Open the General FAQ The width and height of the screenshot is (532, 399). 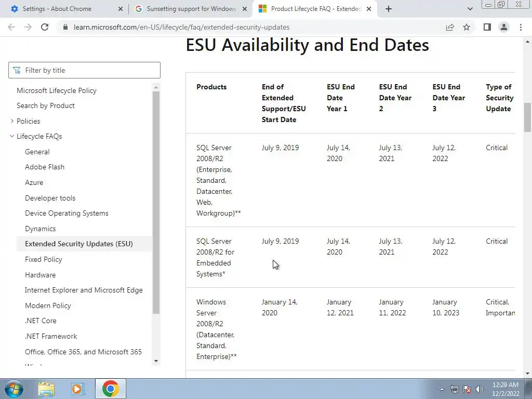(x=37, y=152)
